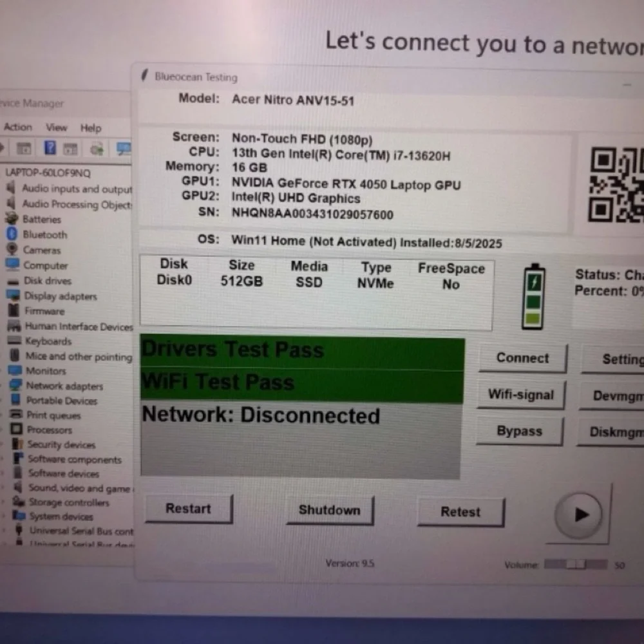The width and height of the screenshot is (644, 644).
Task: Click the Processors category icon
Action: (x=17, y=429)
